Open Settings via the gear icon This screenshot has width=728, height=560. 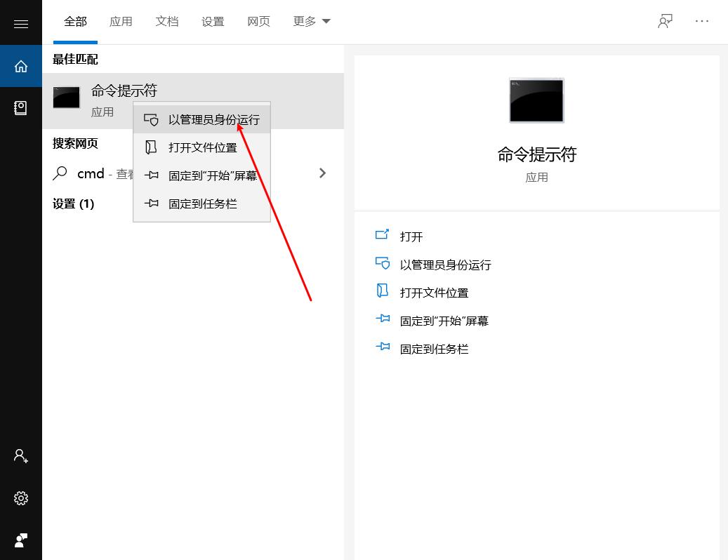[x=21, y=498]
